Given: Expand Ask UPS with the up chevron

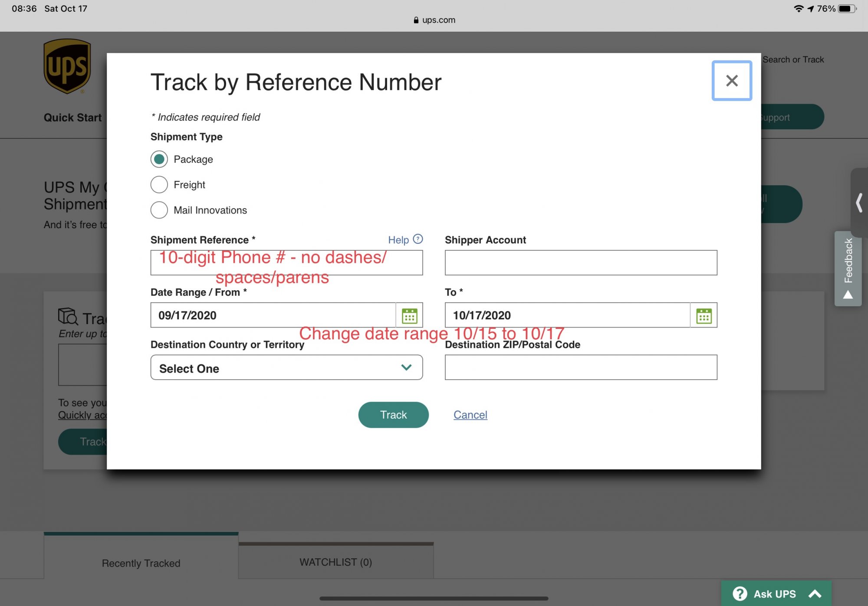Looking at the screenshot, I should [x=815, y=594].
